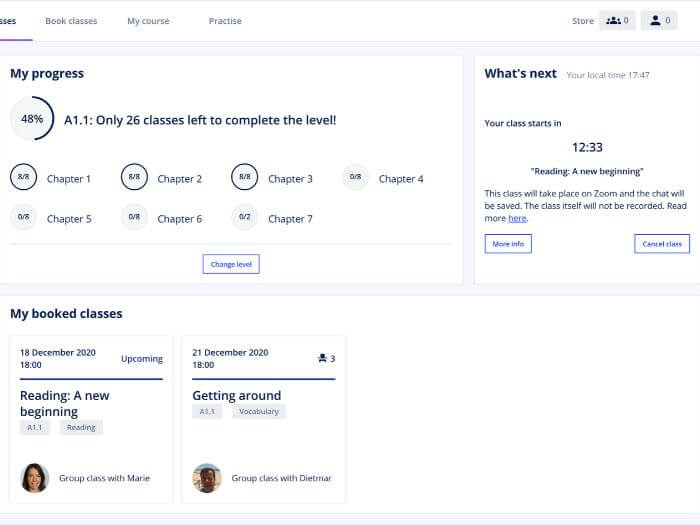Click "Reading: A new beginning" quoted class title
This screenshot has height=525, width=700.
[587, 171]
